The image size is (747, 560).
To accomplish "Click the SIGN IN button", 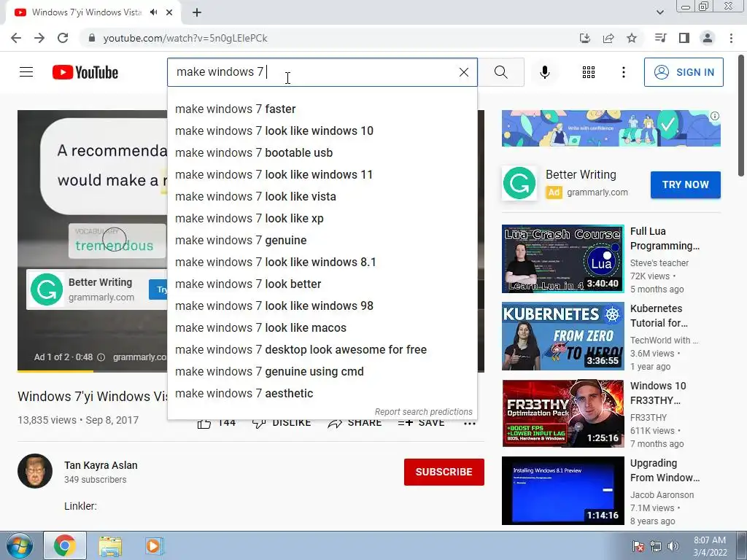I will coord(684,72).
